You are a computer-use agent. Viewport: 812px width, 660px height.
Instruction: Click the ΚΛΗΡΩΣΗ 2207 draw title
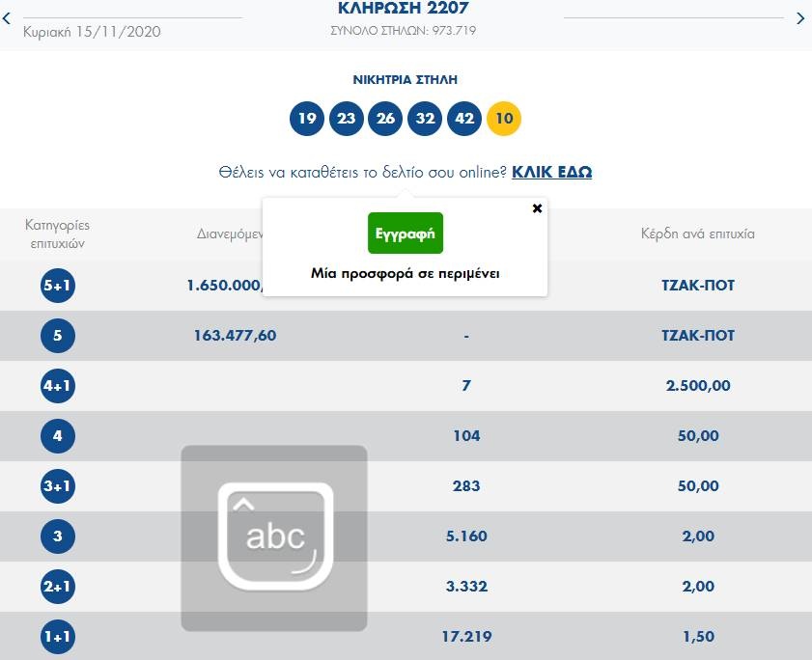coord(404,9)
